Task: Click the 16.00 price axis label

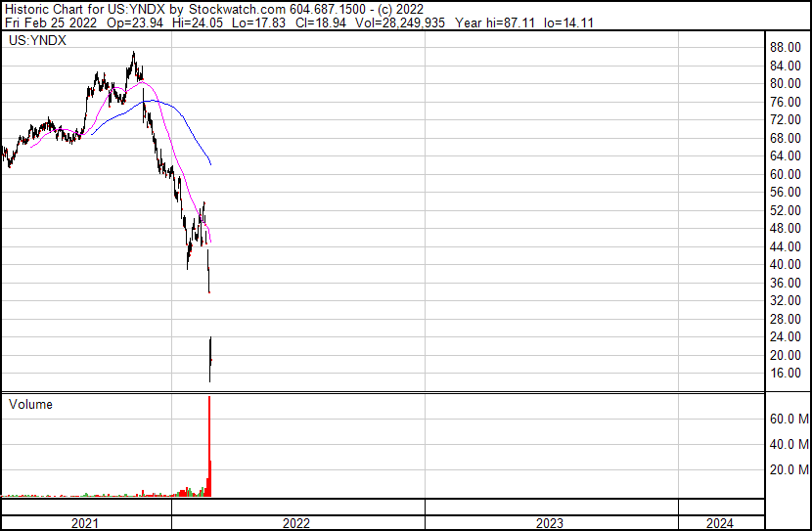Action: pos(786,374)
